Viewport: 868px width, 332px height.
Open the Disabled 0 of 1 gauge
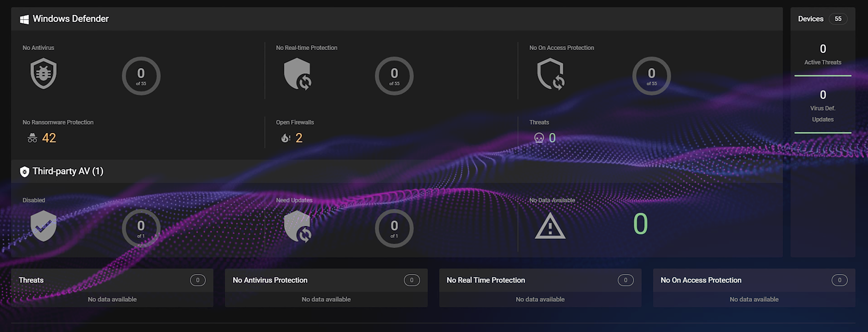141,228
